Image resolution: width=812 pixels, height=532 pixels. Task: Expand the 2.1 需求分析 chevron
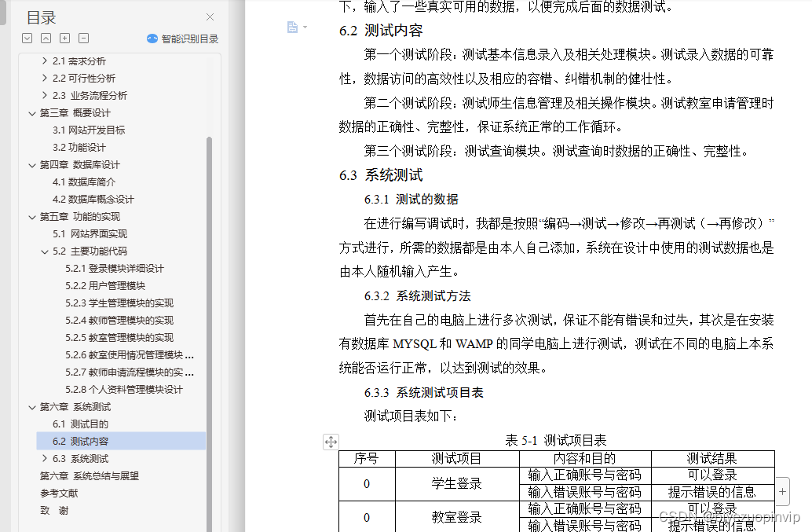[45, 61]
